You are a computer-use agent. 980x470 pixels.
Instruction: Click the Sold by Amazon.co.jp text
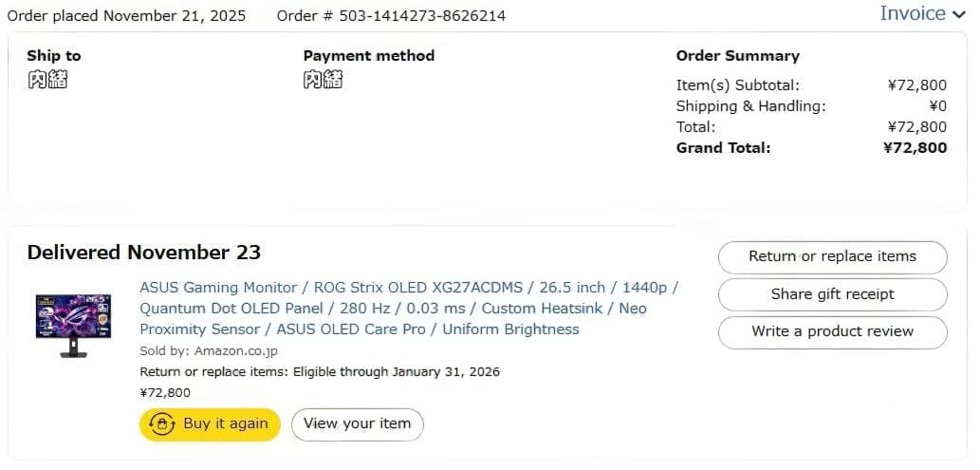click(209, 351)
